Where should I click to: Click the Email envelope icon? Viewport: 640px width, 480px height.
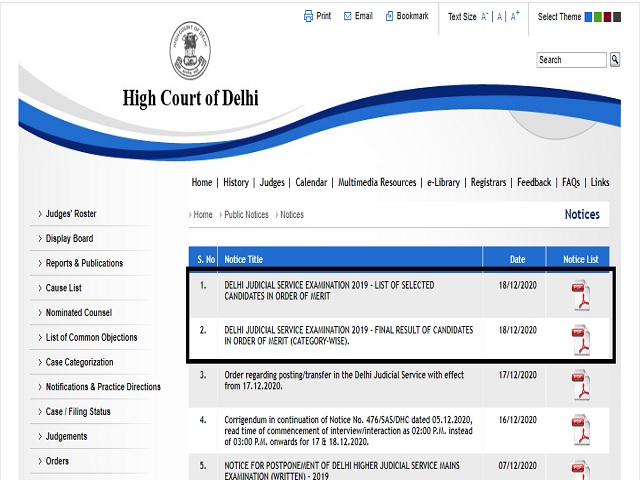tap(347, 16)
